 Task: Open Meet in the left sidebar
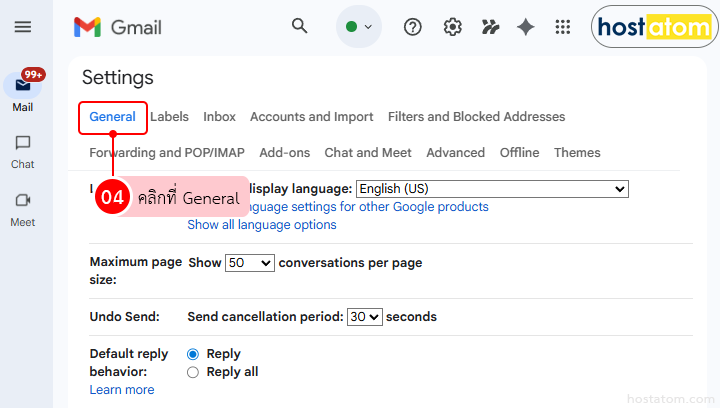click(x=22, y=211)
